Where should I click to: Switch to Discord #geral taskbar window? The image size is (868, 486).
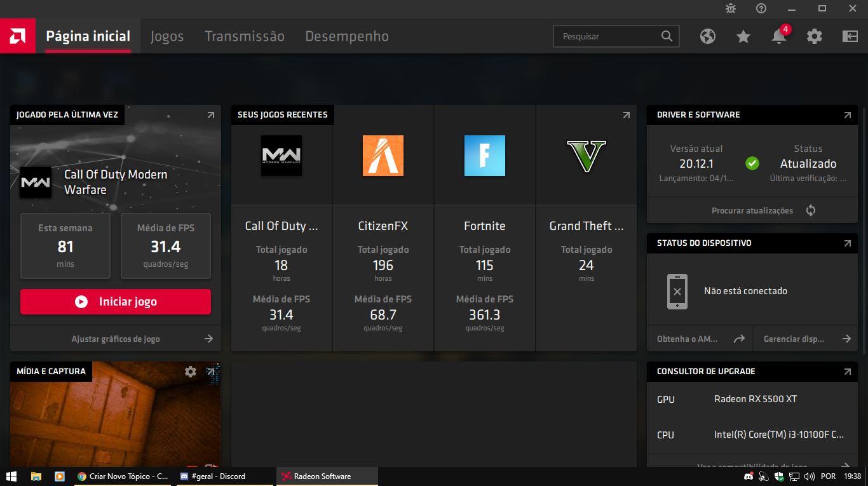coord(225,476)
